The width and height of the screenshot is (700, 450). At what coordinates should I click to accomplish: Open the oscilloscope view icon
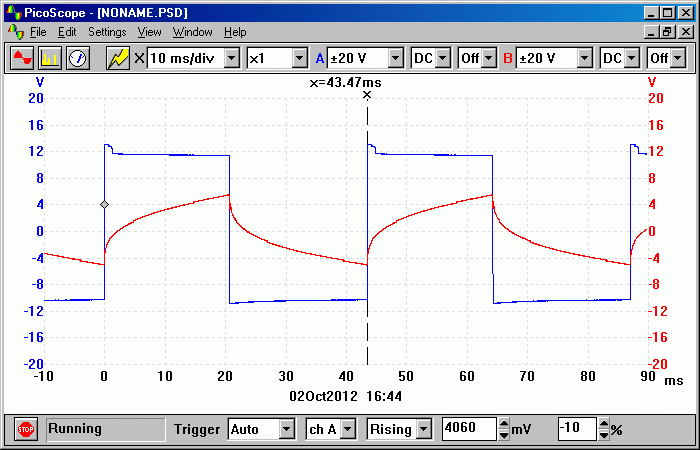coord(21,58)
